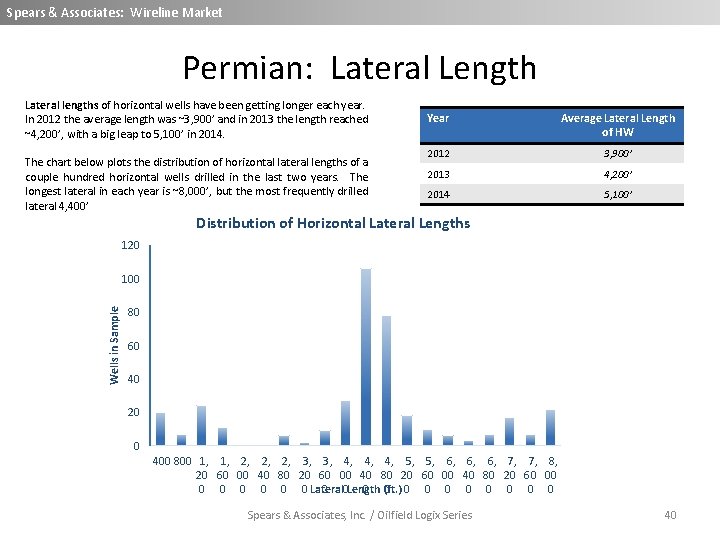The height and width of the screenshot is (540, 720).
Task: Click the y-axis value 40
Action: tap(133, 379)
